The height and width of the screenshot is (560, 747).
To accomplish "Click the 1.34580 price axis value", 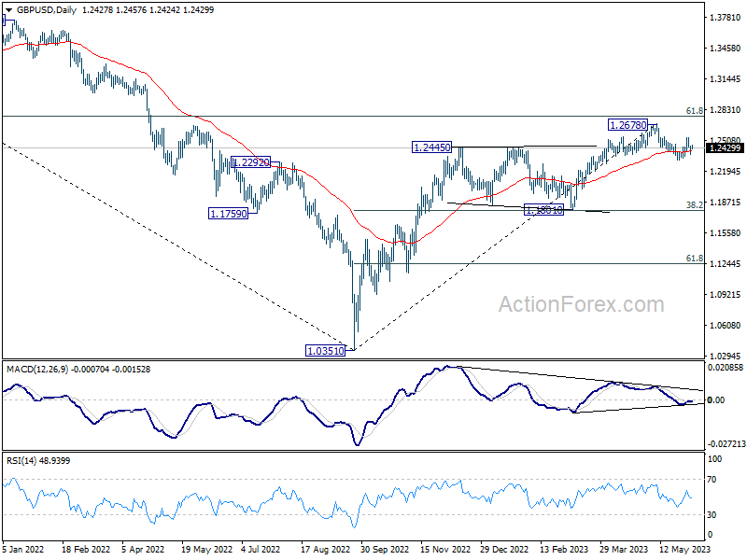I will tap(726, 49).
